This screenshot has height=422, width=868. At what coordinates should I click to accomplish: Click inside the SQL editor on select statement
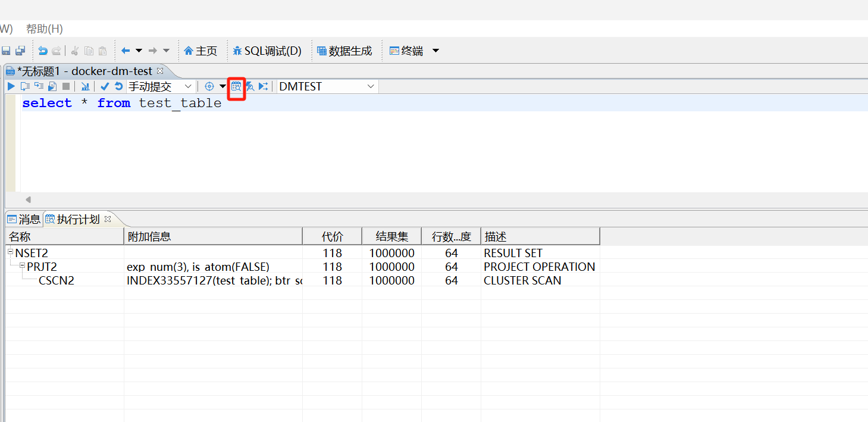click(x=122, y=103)
